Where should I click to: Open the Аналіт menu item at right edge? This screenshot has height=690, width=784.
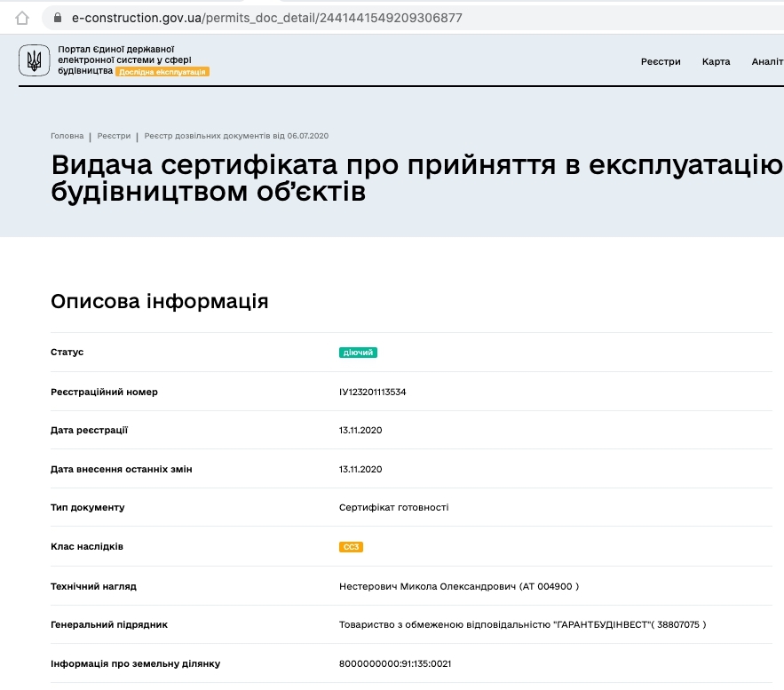(767, 61)
